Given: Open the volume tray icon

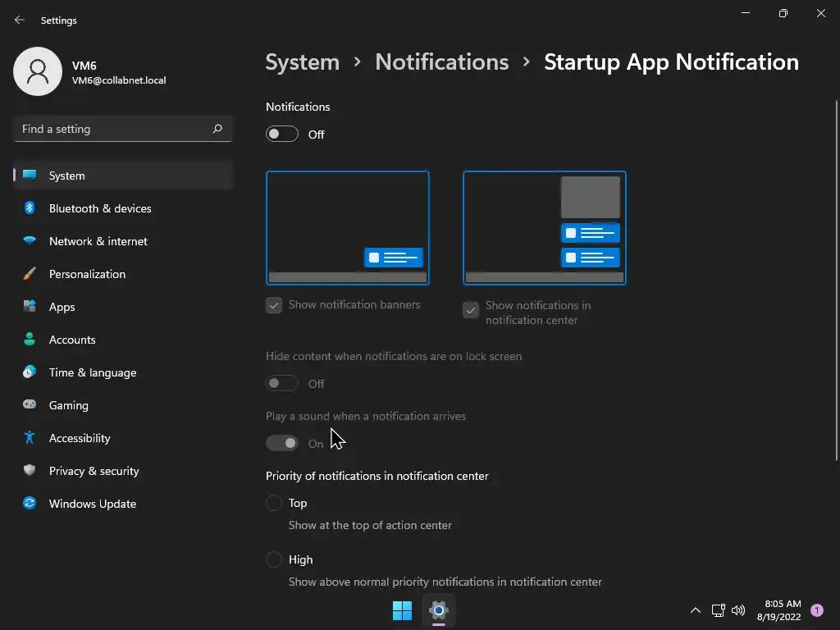Looking at the screenshot, I should pos(738,610).
